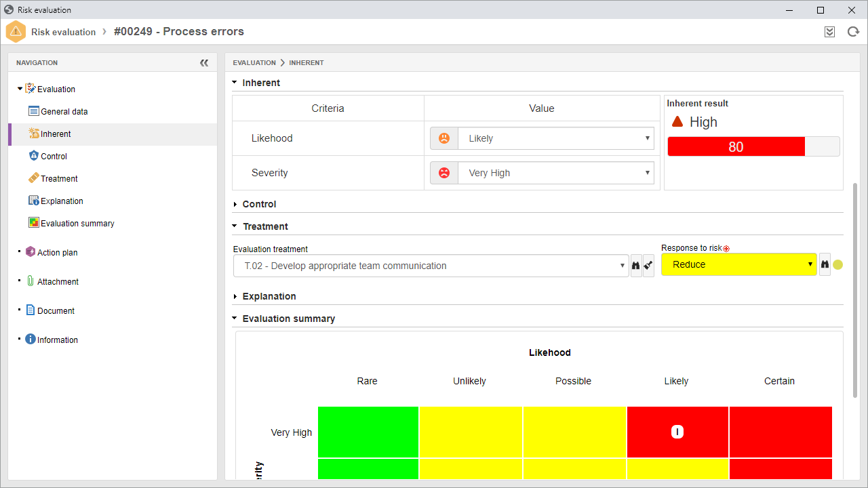Click the Attachment paperclip icon
868x488 pixels.
pos(31,281)
